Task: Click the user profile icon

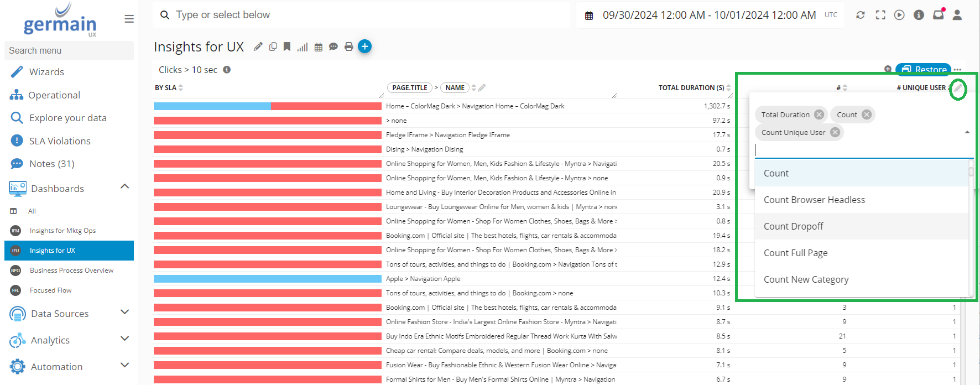Action: point(957,15)
